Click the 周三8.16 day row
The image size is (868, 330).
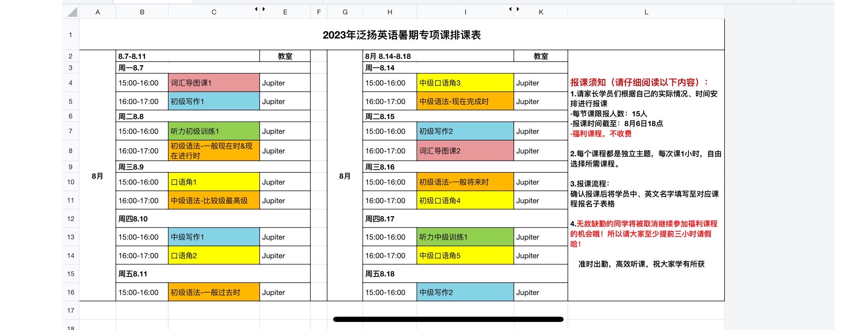pos(465,167)
